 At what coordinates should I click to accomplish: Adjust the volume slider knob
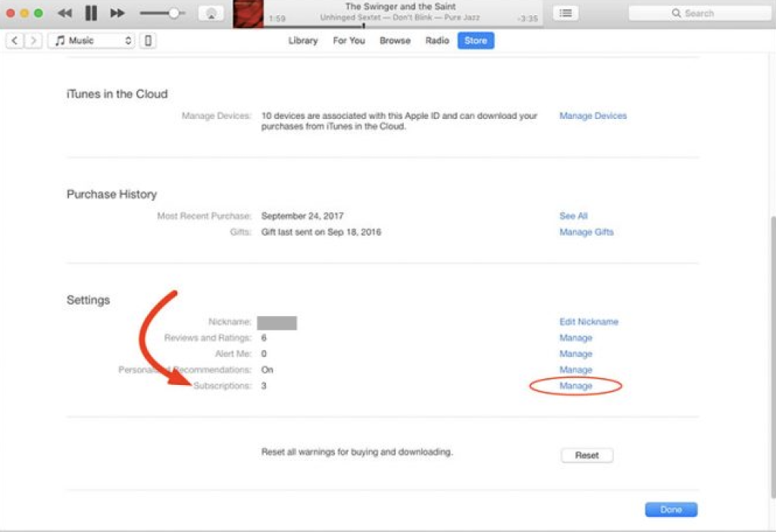[x=174, y=14]
